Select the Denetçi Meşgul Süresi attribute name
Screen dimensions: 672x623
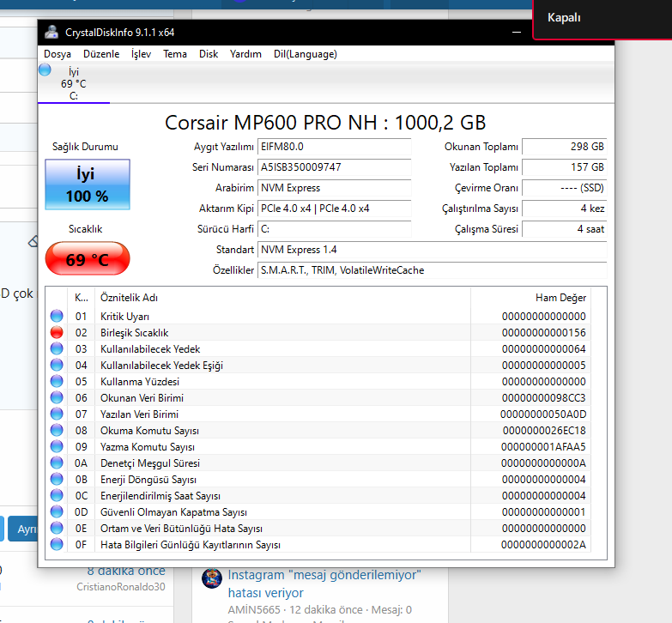150,463
